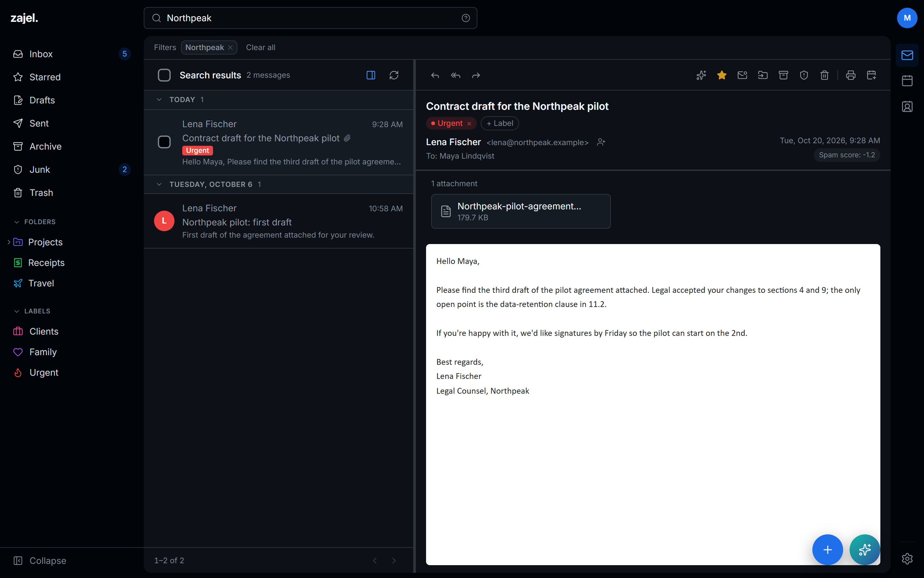Open Contacts from the right rail
The image size is (924, 578).
907,106
